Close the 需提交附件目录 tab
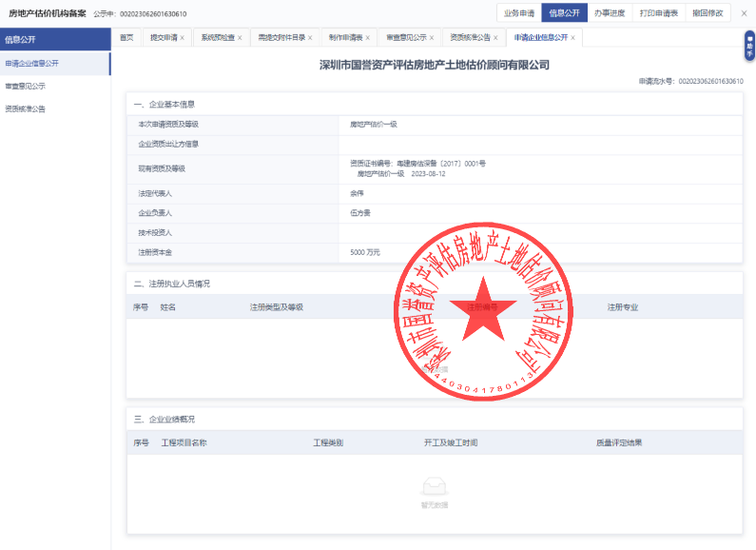 click(310, 38)
